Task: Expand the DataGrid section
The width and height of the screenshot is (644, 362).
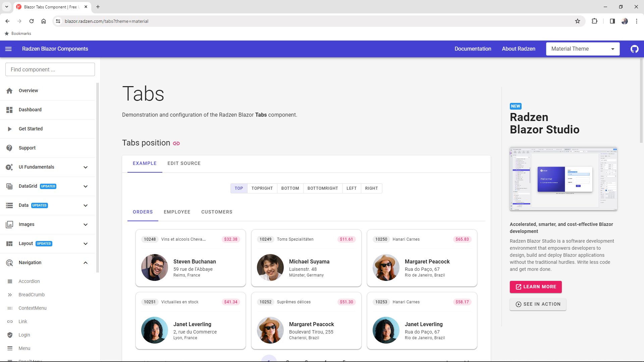Action: tap(86, 186)
